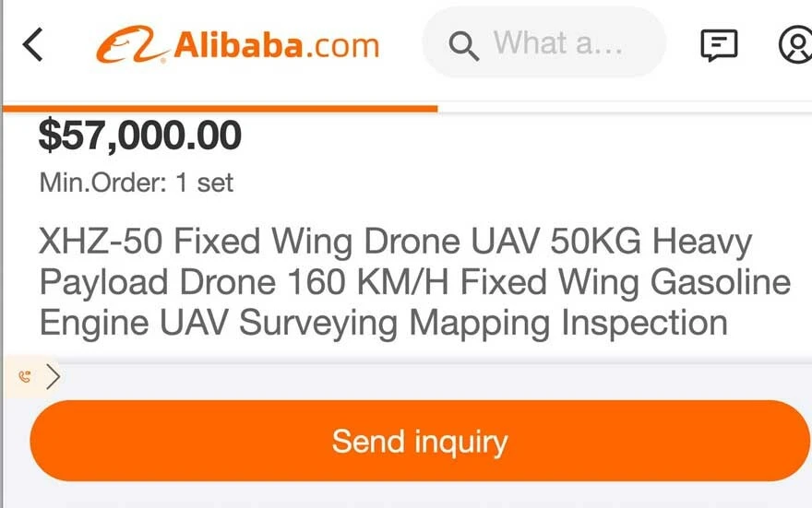Click the Send inquiry button
The image size is (812, 508).
click(420, 441)
